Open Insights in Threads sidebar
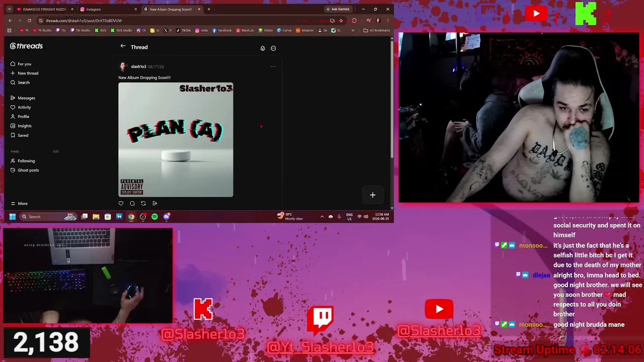 coord(21,126)
